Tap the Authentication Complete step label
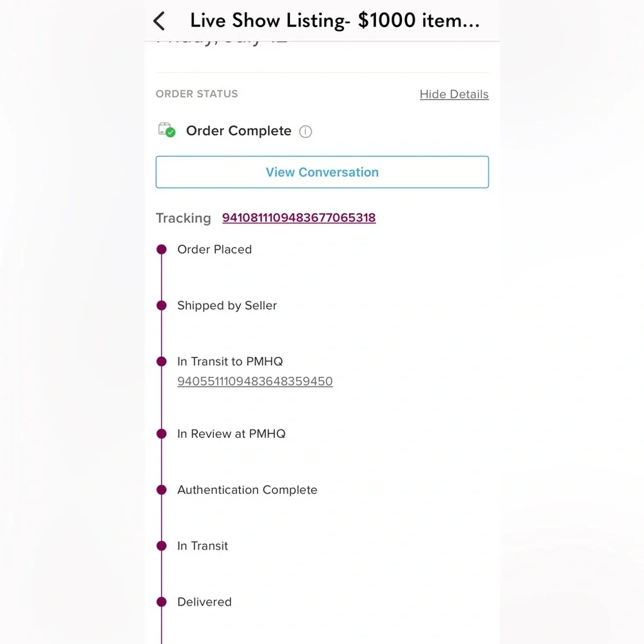The image size is (644, 644). tap(247, 490)
